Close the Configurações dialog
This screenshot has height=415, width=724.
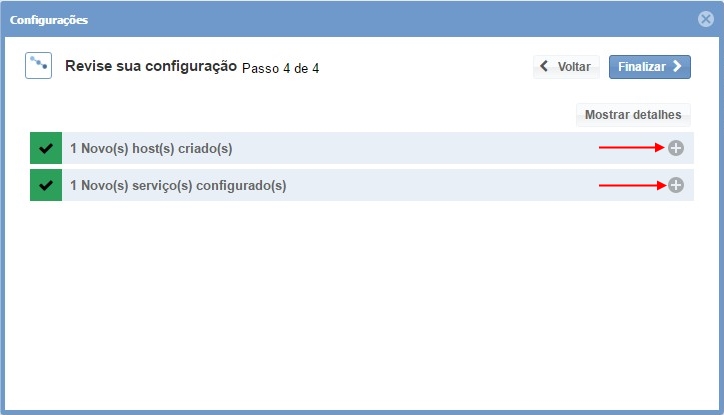tap(706, 19)
